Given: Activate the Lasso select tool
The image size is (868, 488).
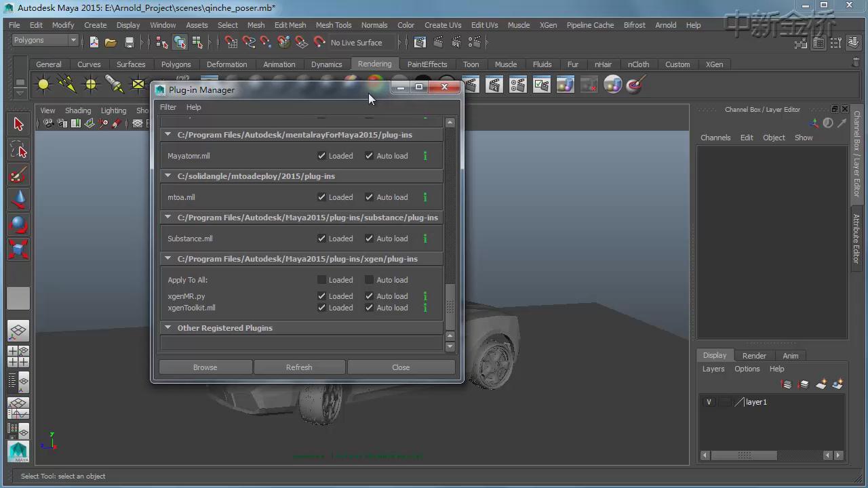Looking at the screenshot, I should (18, 149).
